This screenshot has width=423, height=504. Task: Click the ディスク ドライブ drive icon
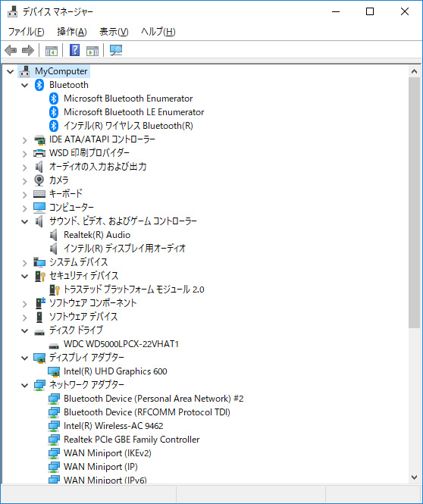click(39, 332)
